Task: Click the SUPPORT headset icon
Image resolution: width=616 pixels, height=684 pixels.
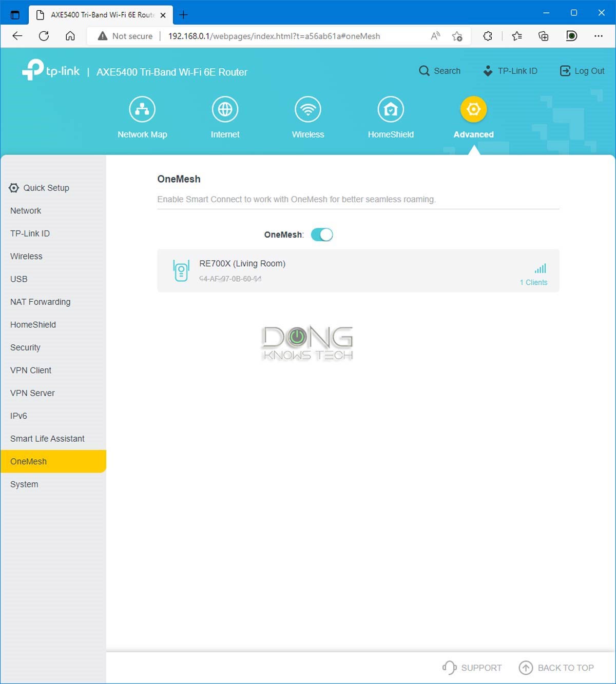Action: 449,668
